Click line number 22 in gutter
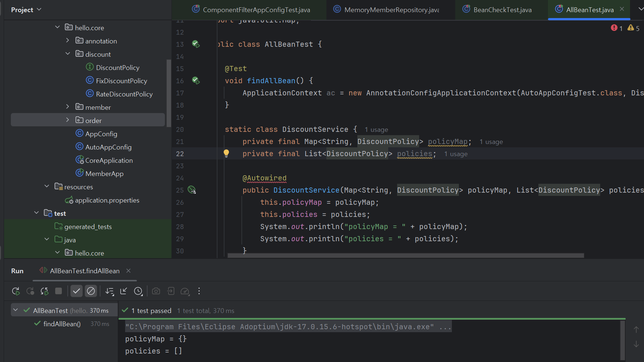This screenshot has width=644, height=362. [180, 154]
